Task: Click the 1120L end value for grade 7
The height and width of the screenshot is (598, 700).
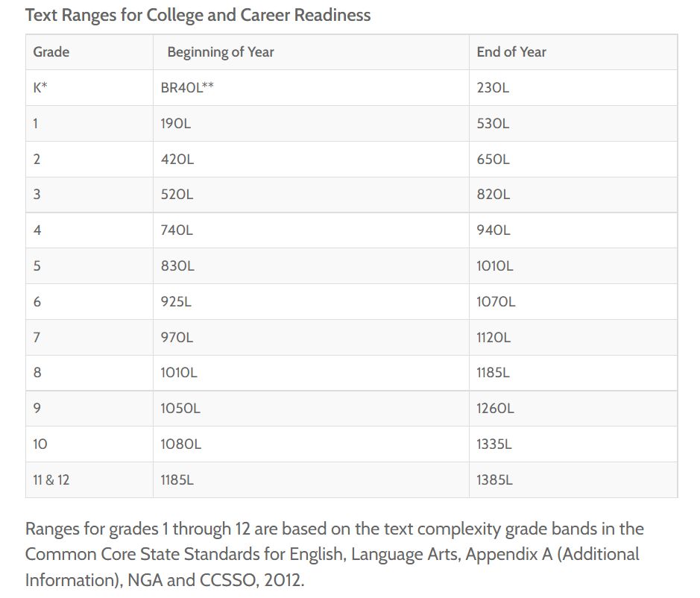Action: tap(494, 337)
